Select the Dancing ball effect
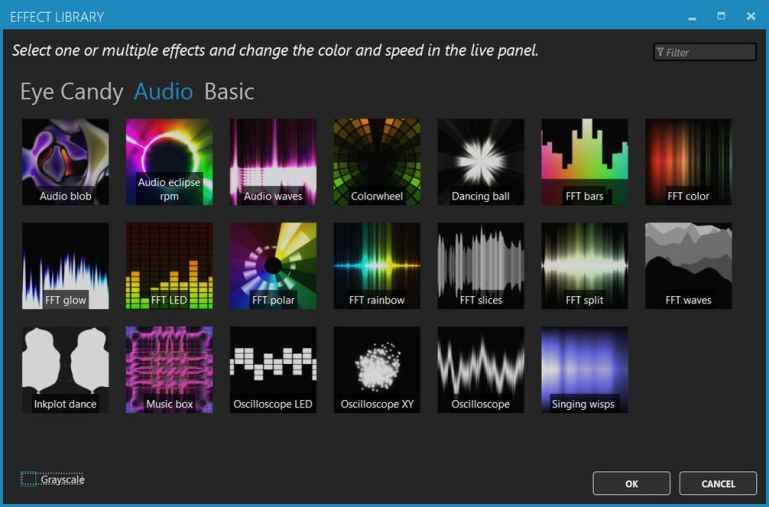 click(481, 161)
